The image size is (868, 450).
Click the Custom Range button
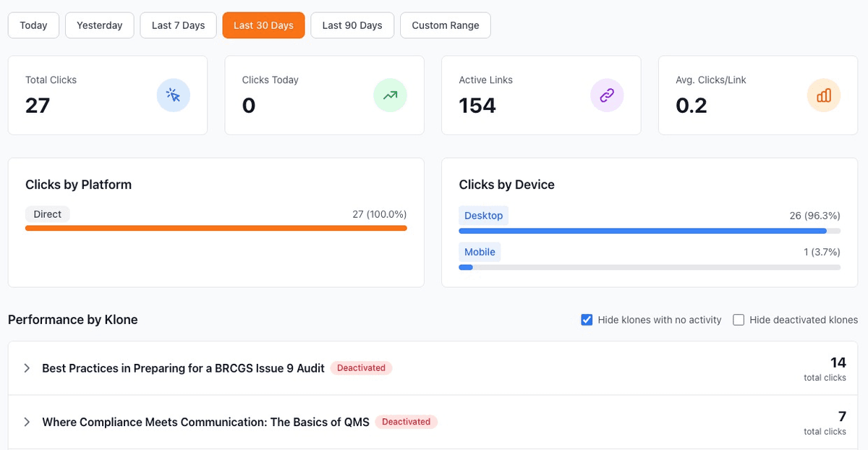pyautogui.click(x=445, y=25)
